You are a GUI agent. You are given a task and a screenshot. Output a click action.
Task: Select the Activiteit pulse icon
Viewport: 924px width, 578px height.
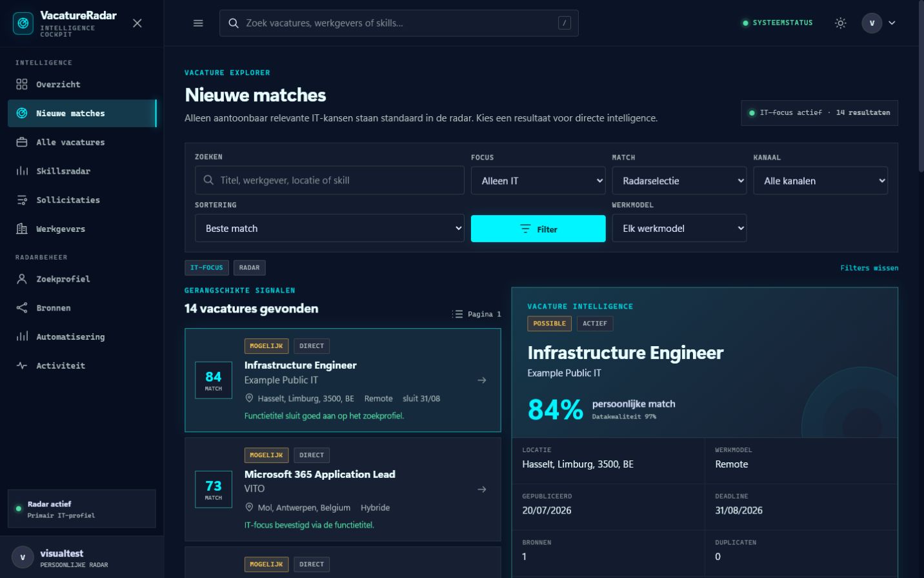(x=22, y=366)
